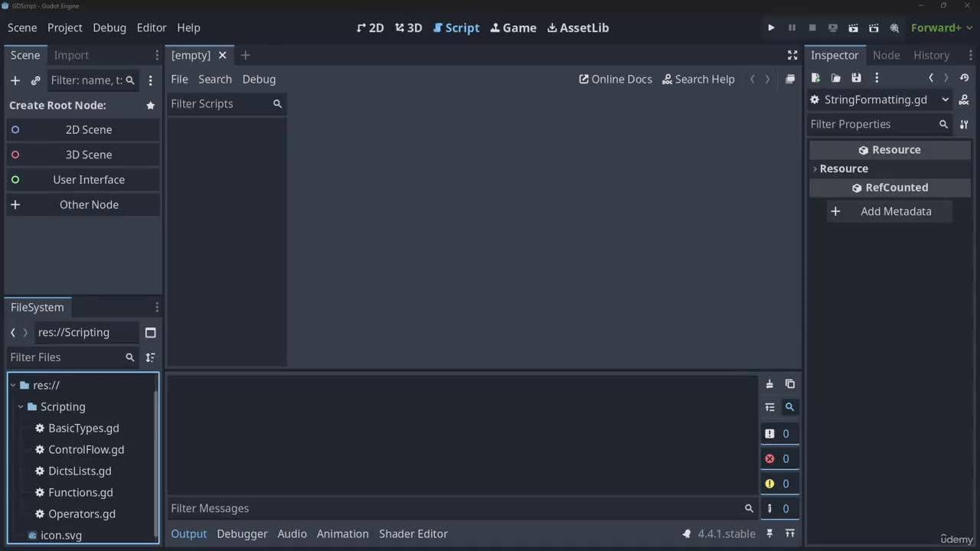The height and width of the screenshot is (551, 980).
Task: Copy the Output selection
Action: click(x=790, y=384)
